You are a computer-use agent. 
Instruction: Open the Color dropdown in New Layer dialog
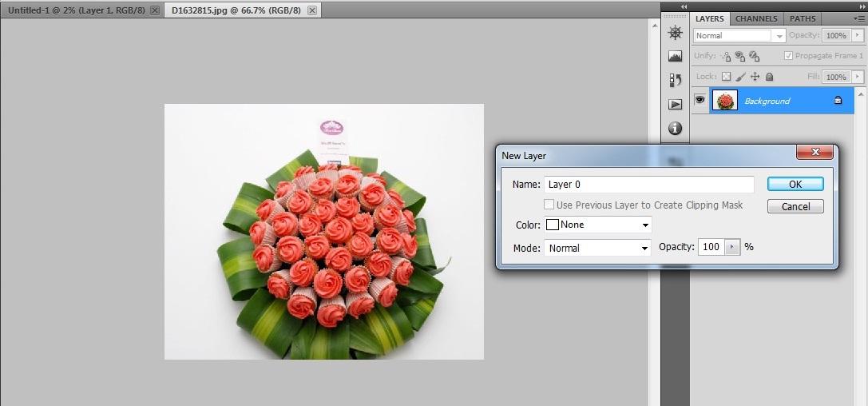[598, 225]
